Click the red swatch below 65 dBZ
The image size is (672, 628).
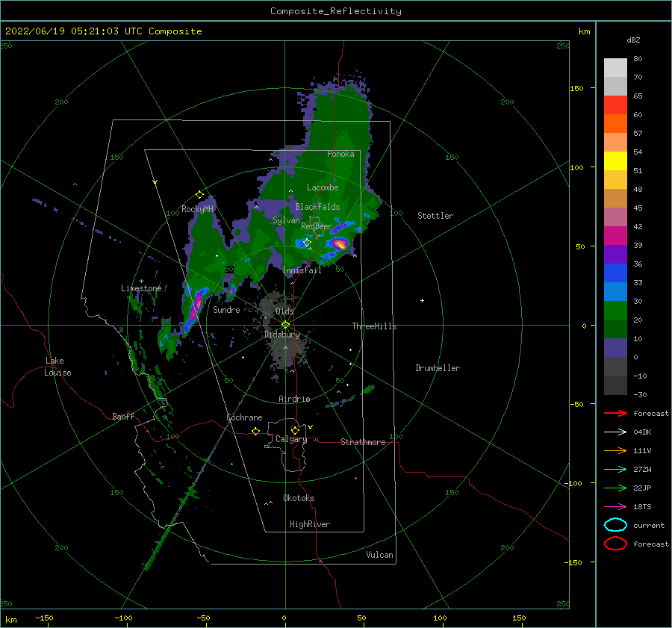coord(615,105)
